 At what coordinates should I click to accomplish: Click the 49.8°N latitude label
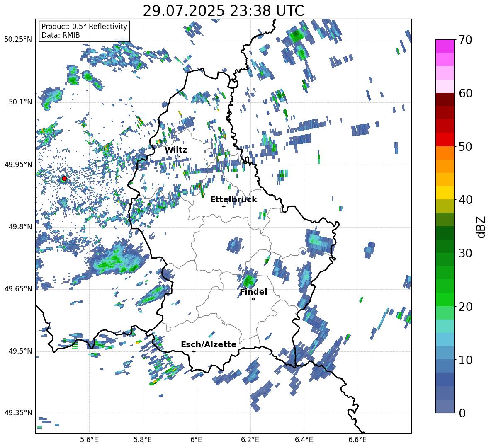[20, 227]
